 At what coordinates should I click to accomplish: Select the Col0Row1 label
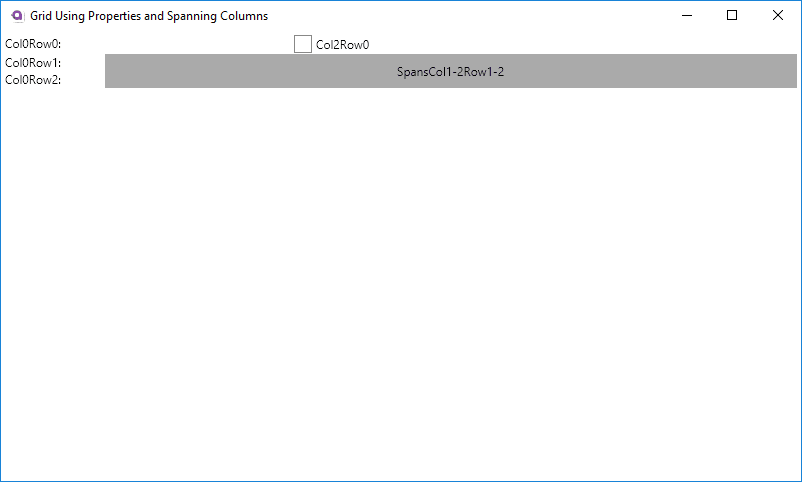pyautogui.click(x=33, y=63)
